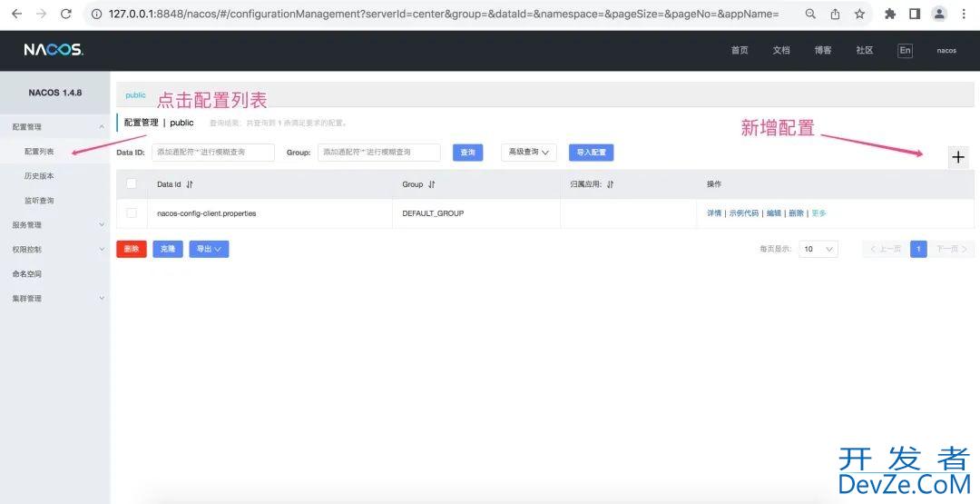
Task: Open browser share icon in address bar
Action: pyautogui.click(x=835, y=14)
